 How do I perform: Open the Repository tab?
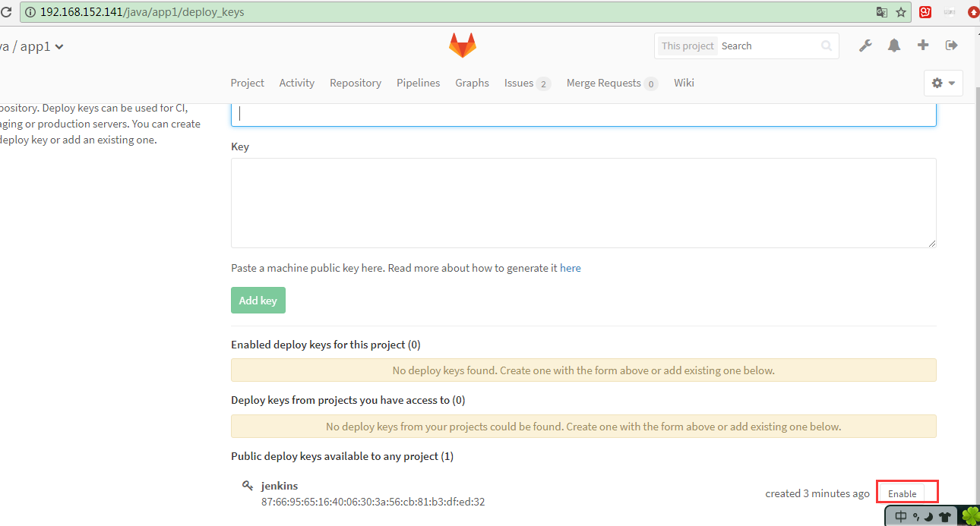356,83
